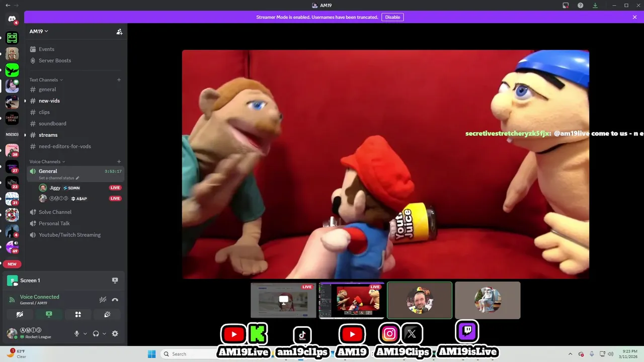
Task: Dismiss the Streamer Mode banner
Action: [x=634, y=17]
